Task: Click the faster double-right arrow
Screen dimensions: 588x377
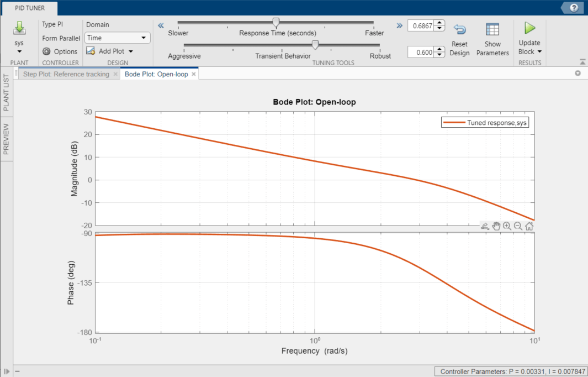Action: tap(399, 25)
